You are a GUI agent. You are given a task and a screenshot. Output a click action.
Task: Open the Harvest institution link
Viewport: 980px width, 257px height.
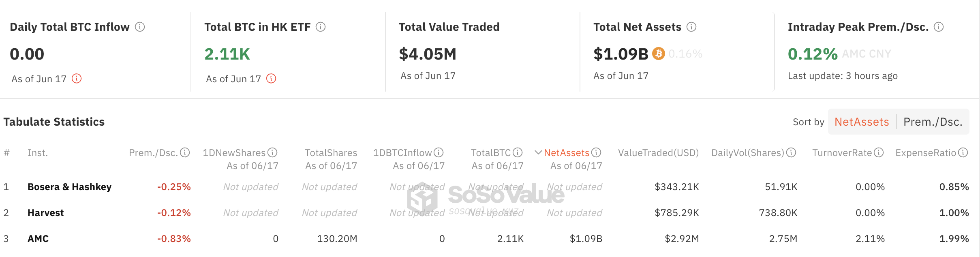point(45,213)
